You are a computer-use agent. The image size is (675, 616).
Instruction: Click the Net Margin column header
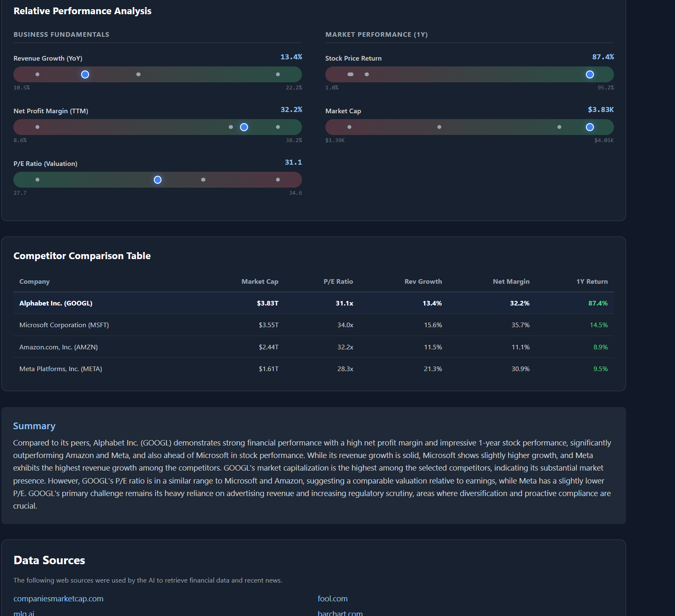511,281
